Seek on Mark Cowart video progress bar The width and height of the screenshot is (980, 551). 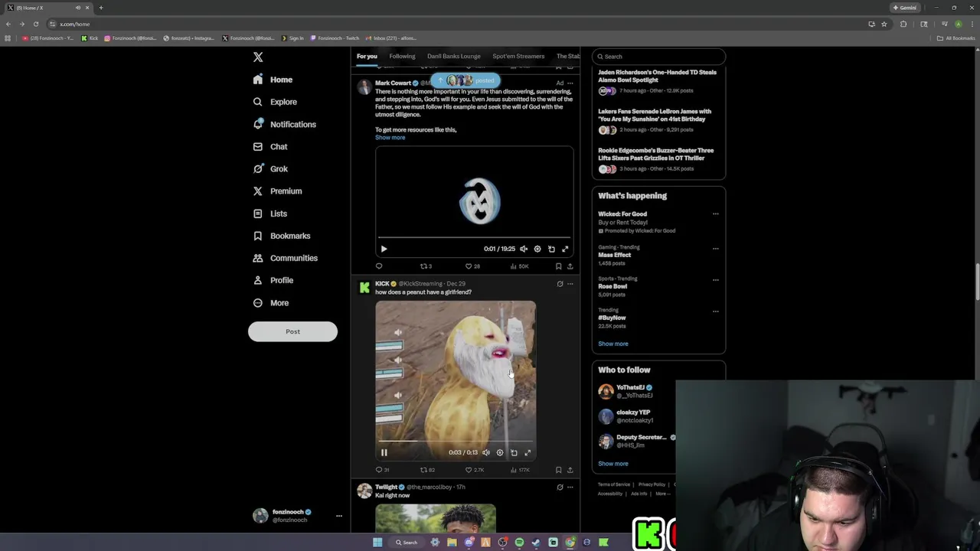click(x=474, y=238)
